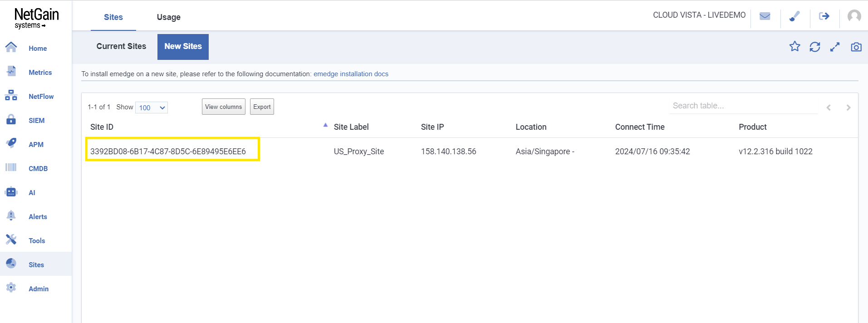The width and height of the screenshot is (868, 323).
Task: Open the Metrics menu label
Action: [x=40, y=73]
